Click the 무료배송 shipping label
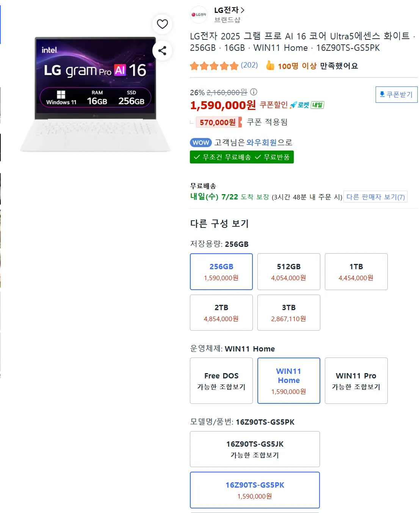Viewport: 420px width, 513px height. point(203,186)
